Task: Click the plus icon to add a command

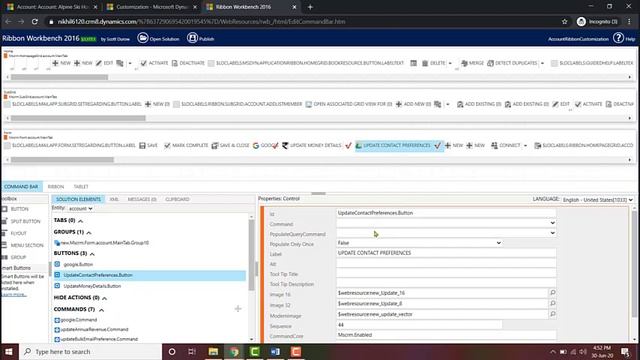Action: click(x=238, y=309)
